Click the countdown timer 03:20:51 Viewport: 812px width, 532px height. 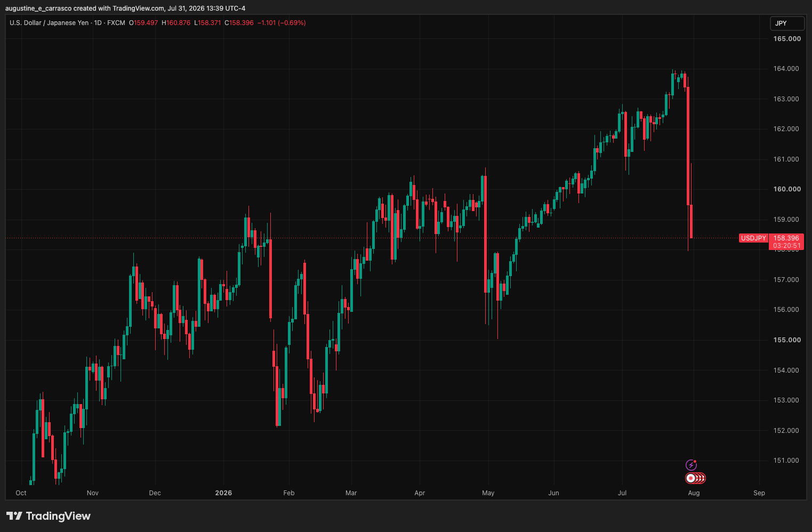coord(786,246)
